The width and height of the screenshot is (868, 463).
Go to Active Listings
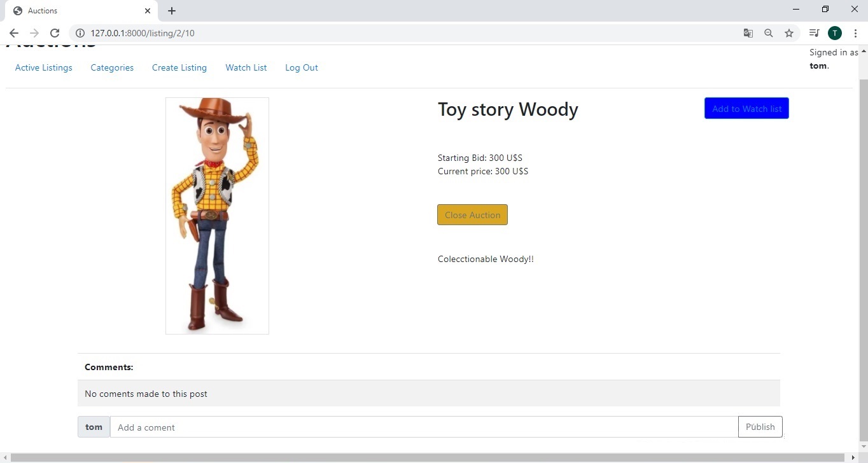(44, 67)
